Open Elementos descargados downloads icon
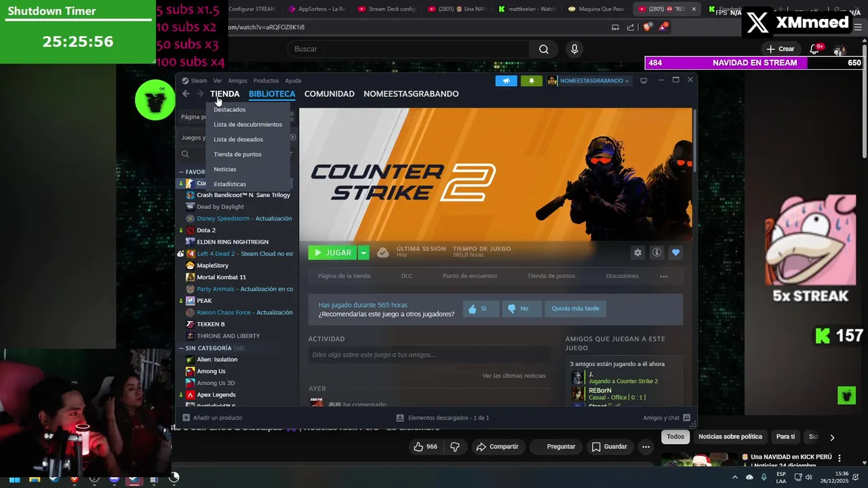868x488 pixels. (x=400, y=418)
